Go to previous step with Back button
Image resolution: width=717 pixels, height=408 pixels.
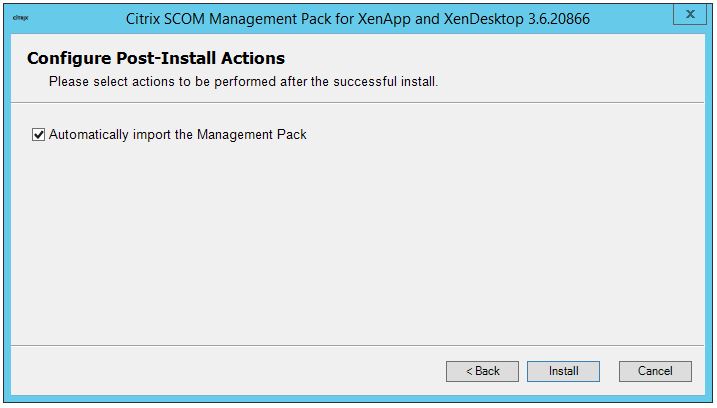pos(482,371)
